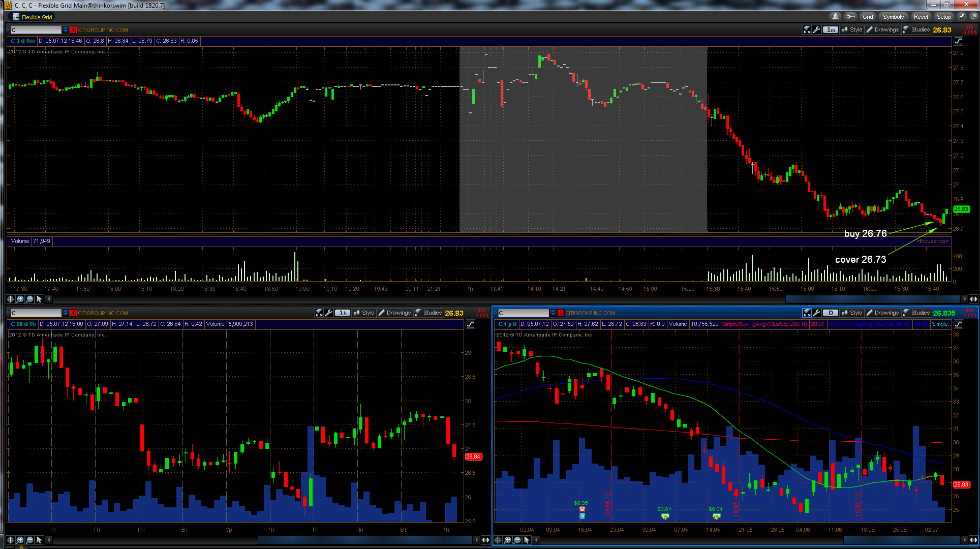
Task: Toggle the expand time axis icon under 1m chart
Action: click(x=973, y=299)
